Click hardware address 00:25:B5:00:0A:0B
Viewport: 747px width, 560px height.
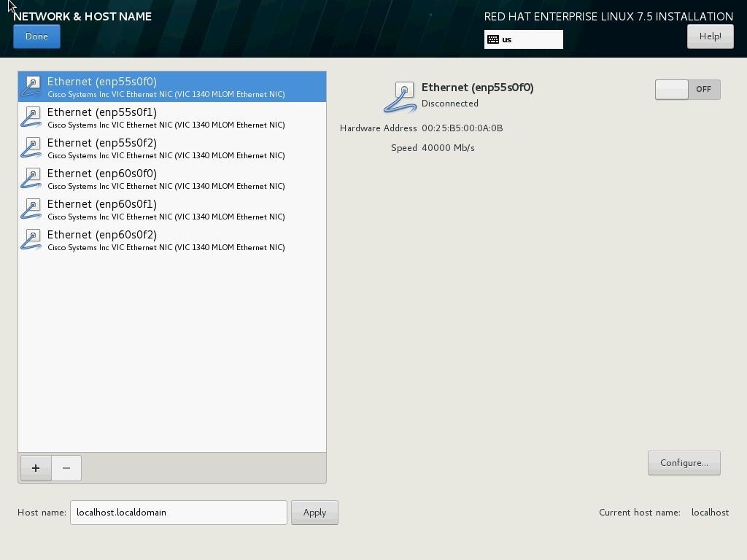(x=462, y=128)
